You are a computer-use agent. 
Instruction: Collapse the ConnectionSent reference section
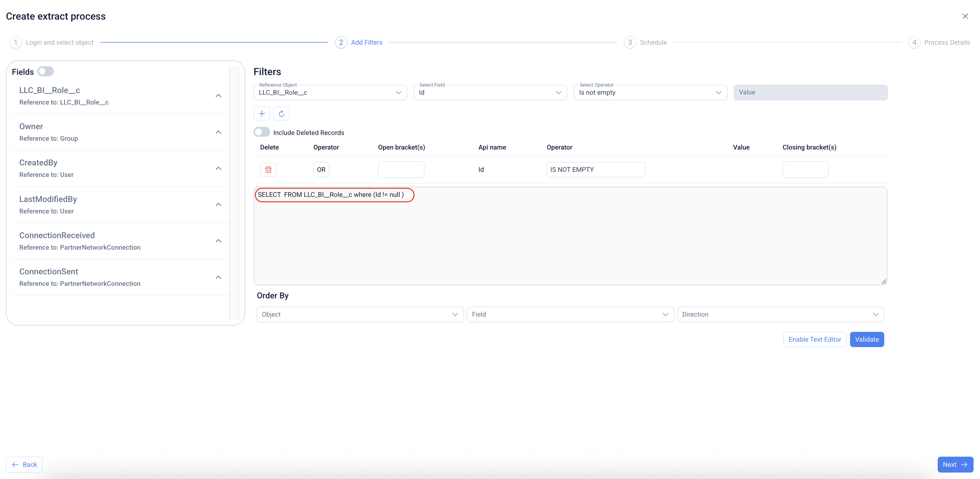[x=218, y=277]
